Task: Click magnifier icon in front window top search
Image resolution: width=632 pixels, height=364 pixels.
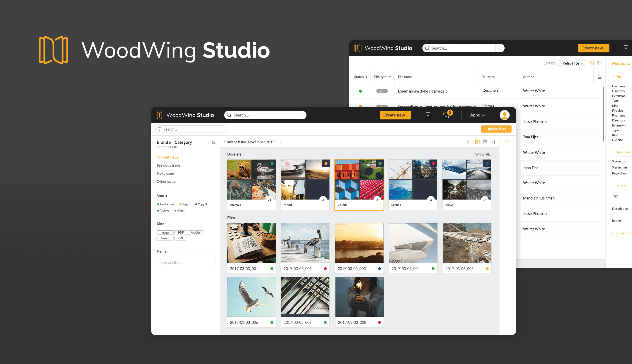Action: coord(229,115)
